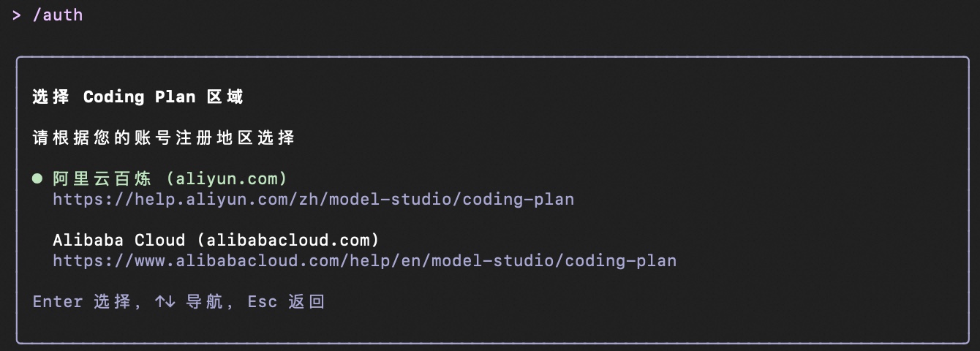
Task: Open the www.alibabacloud.com coding-plan help link
Action: click(x=364, y=260)
